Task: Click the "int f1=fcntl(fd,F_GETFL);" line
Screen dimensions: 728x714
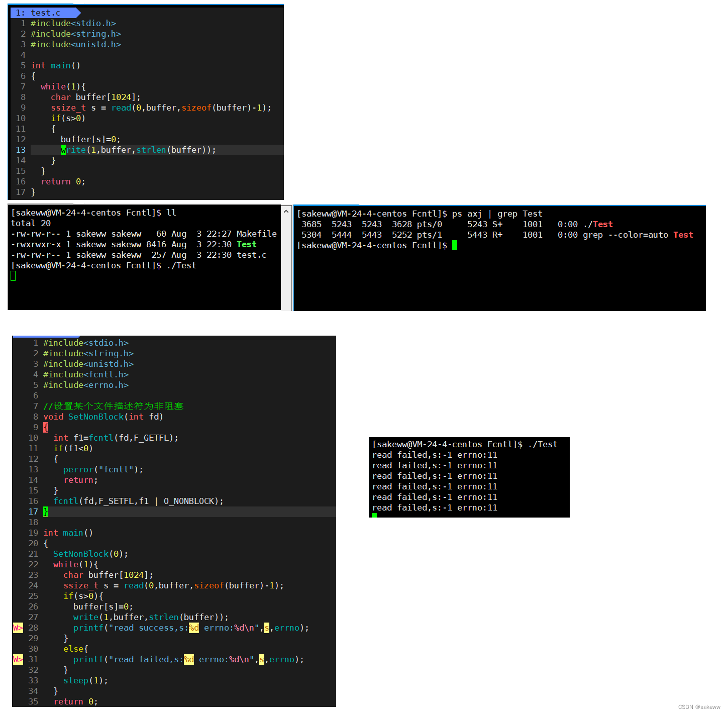Action: [x=116, y=438]
